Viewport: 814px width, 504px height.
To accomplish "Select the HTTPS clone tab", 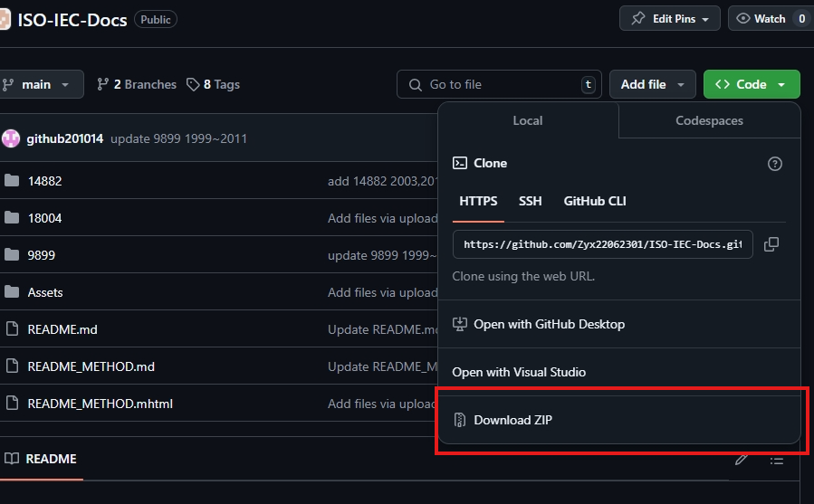I will click(478, 202).
